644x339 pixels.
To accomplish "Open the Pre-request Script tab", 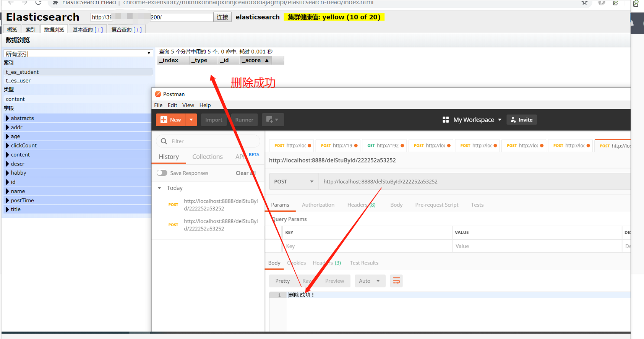I will [436, 205].
